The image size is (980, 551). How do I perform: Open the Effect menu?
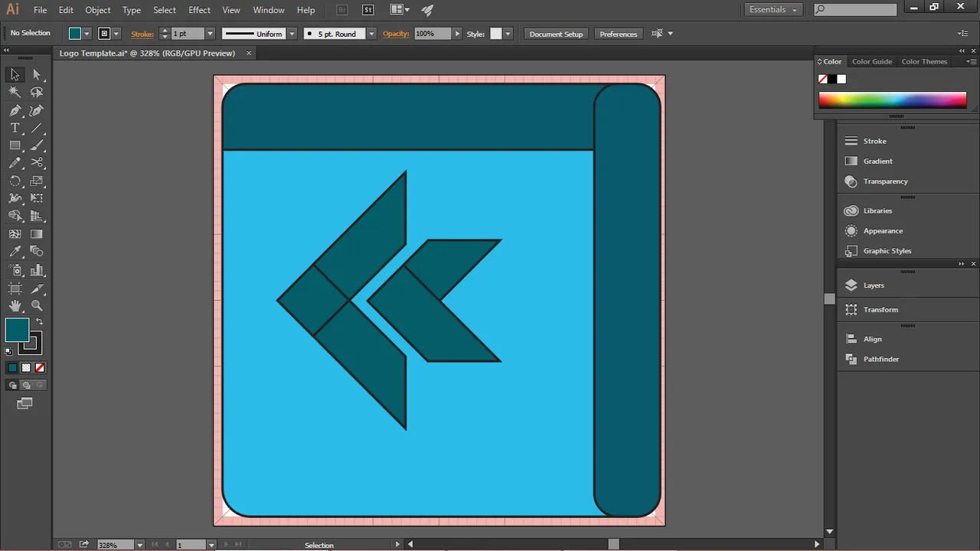199,10
